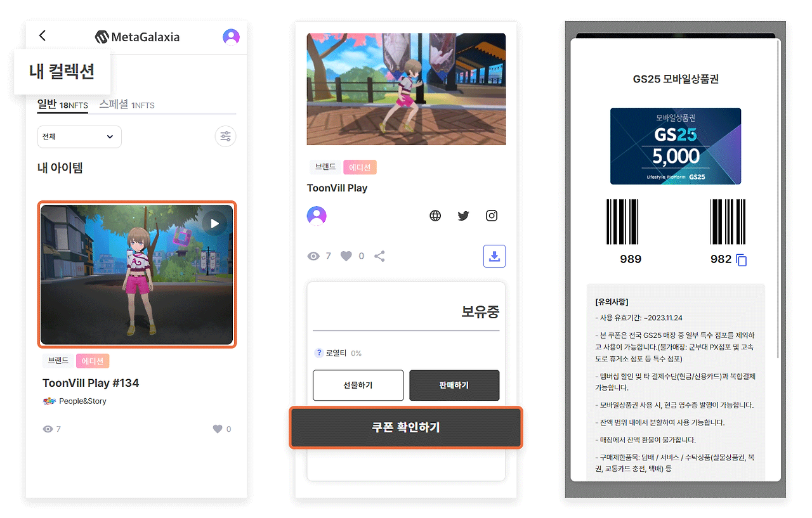Viewport: 812px width, 518px height.
Task: Open the creator's Twitter profile
Action: click(x=463, y=215)
